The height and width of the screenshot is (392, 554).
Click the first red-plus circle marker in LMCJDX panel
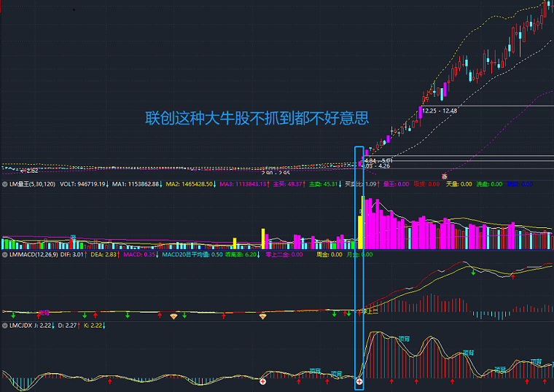pyautogui.click(x=262, y=381)
